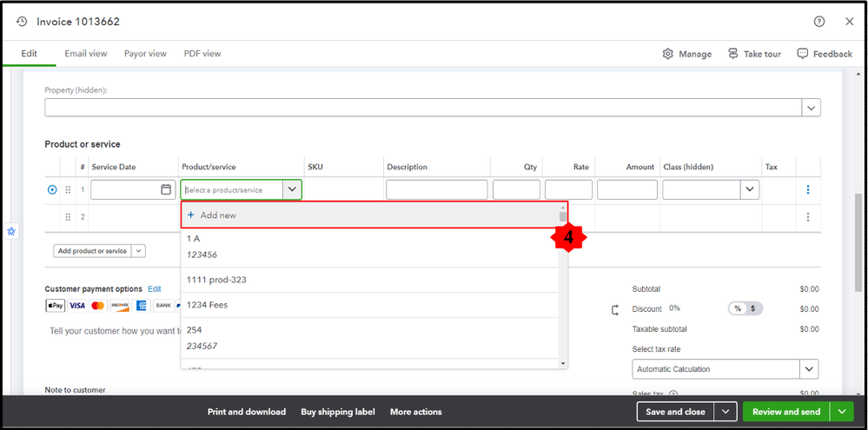Switch to the Edit tab
Viewport: 868px width, 430px height.
(30, 54)
